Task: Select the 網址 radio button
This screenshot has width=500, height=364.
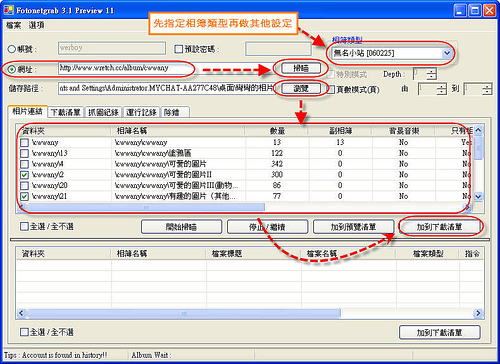Action: 12,69
